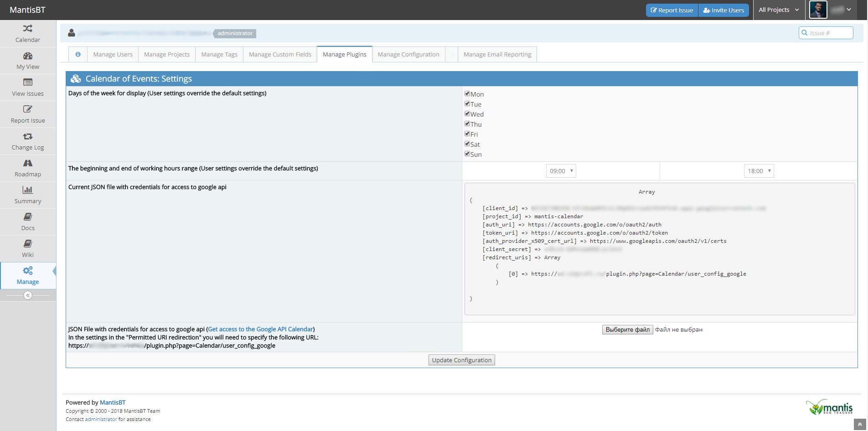Click the MantisBT title in header
Screen dimensions: 868x431
[27, 10]
